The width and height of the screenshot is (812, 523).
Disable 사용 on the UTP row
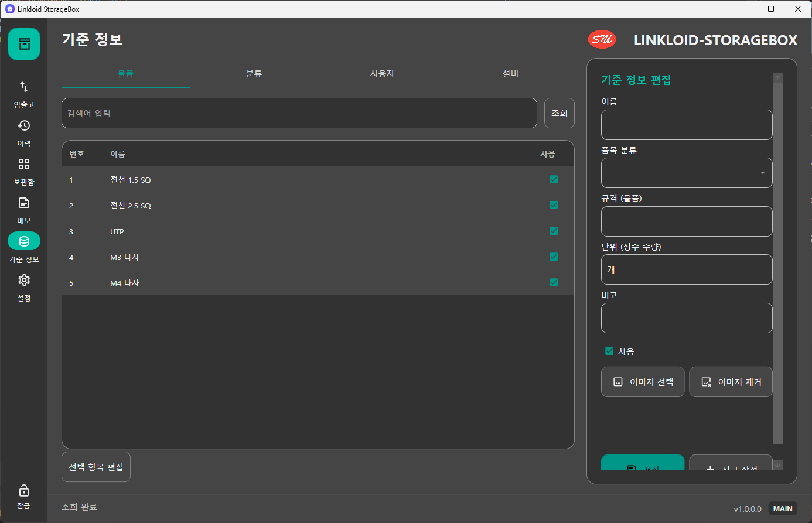click(554, 231)
